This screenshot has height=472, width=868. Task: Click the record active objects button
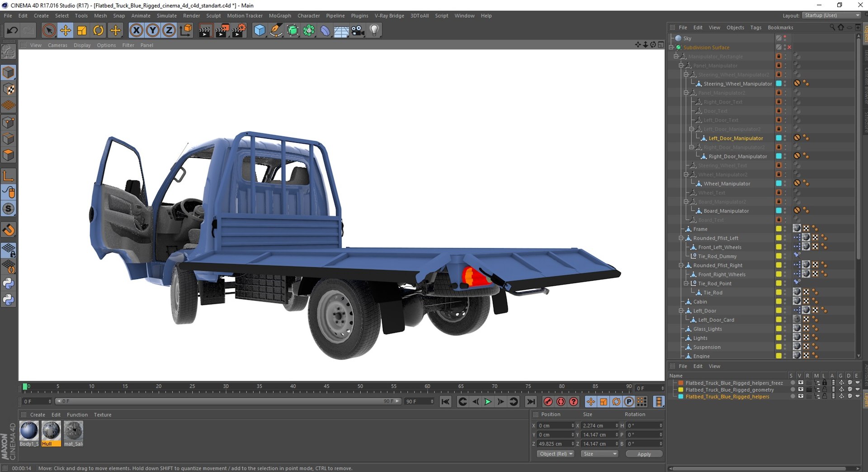[x=548, y=401]
